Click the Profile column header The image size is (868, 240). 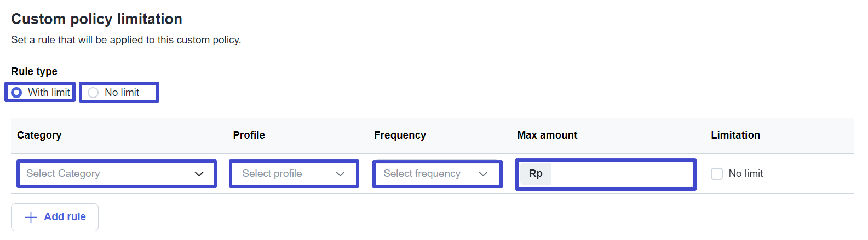(x=249, y=135)
